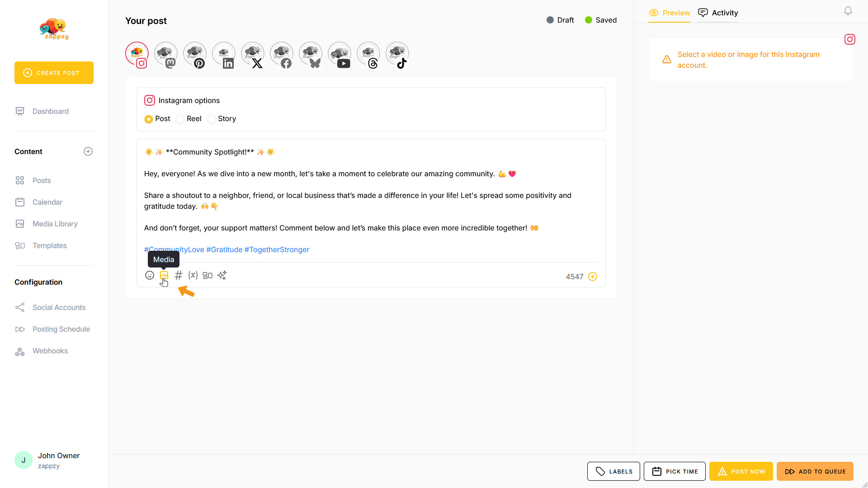Click the plus circle beside character count
Screen dimensions: 868x488
pos(593,277)
